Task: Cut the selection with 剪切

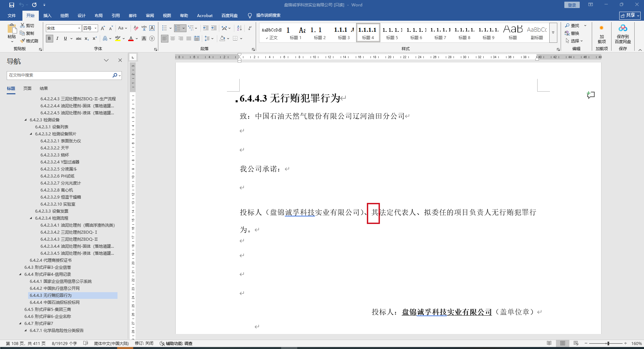Action: pyautogui.click(x=27, y=25)
